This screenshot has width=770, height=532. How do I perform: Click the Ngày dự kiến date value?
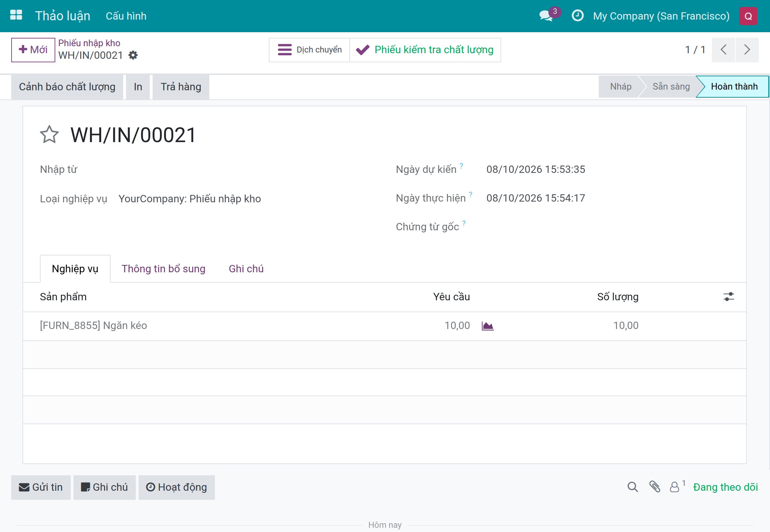coord(536,169)
